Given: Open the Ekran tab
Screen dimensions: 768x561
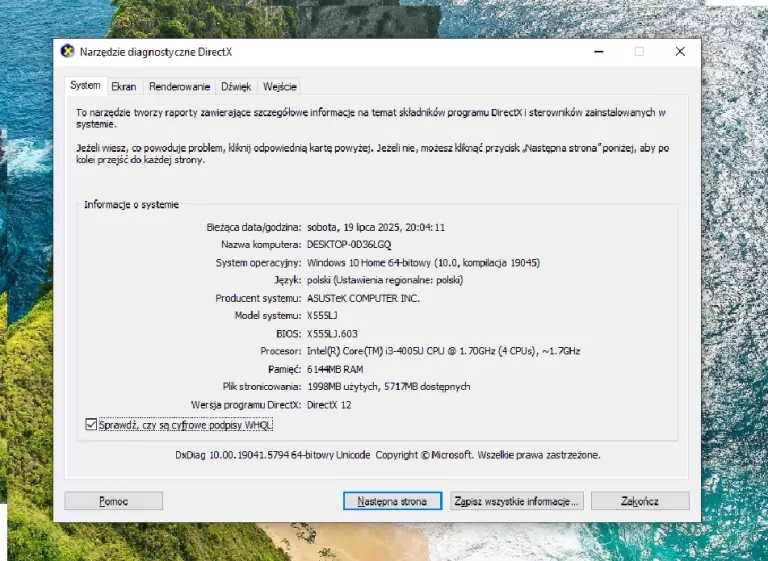Looking at the screenshot, I should [123, 87].
